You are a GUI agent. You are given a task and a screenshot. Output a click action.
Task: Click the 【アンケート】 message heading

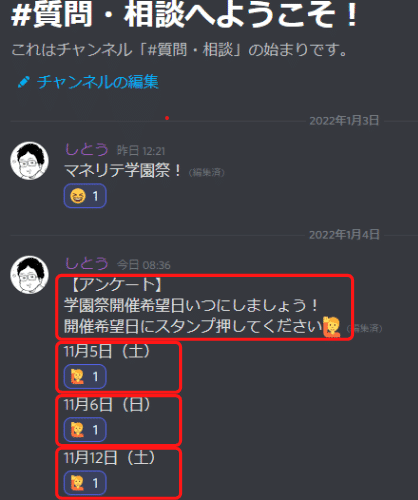(115, 284)
